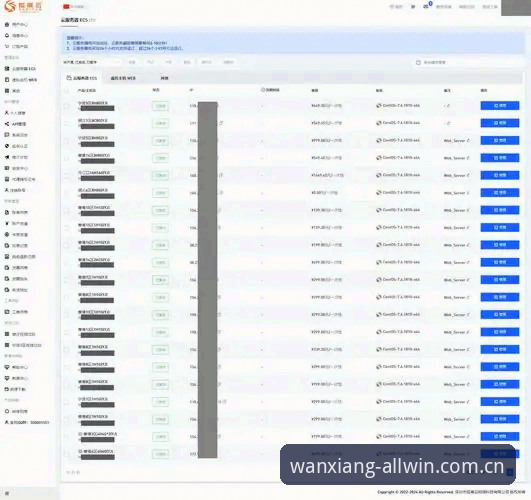This screenshot has height=500, width=531.
Task: Open the home icon item in the sidebar
Action: 7,24
